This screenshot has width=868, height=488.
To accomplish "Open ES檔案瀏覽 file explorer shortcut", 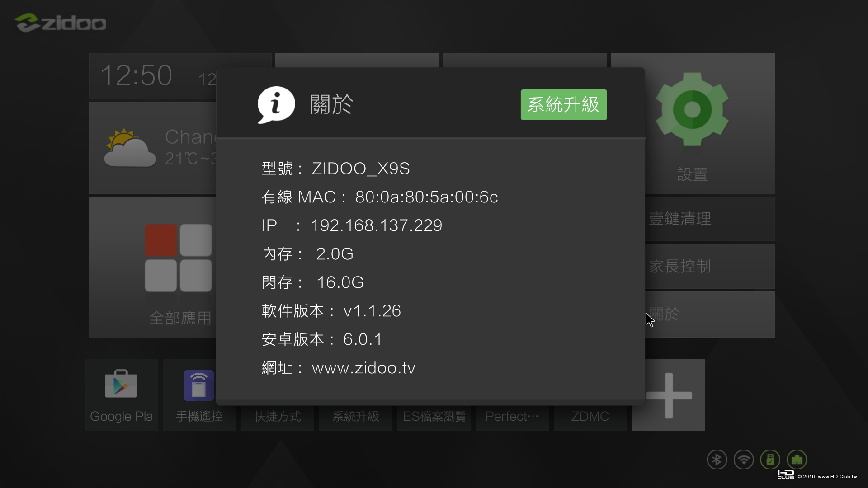I will 434,417.
